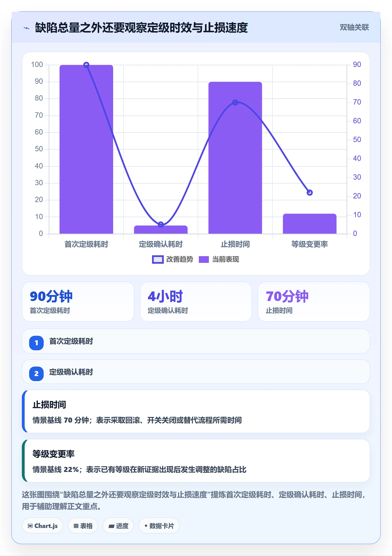
Task: Select list row 定级确认耗时
Action: (196, 372)
